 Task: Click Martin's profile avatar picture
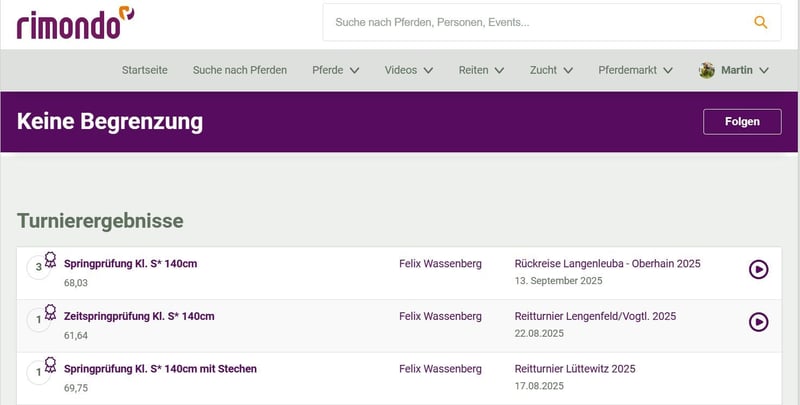click(707, 70)
